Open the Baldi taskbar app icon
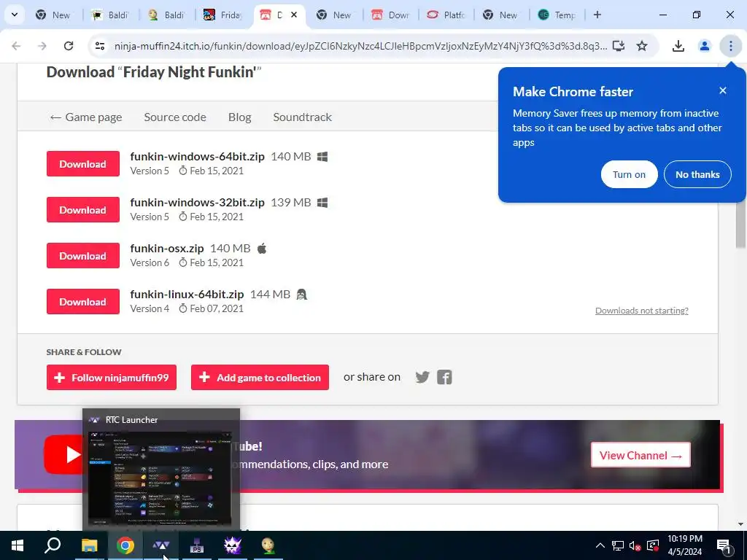Image resolution: width=747 pixels, height=560 pixels. tap(268, 545)
